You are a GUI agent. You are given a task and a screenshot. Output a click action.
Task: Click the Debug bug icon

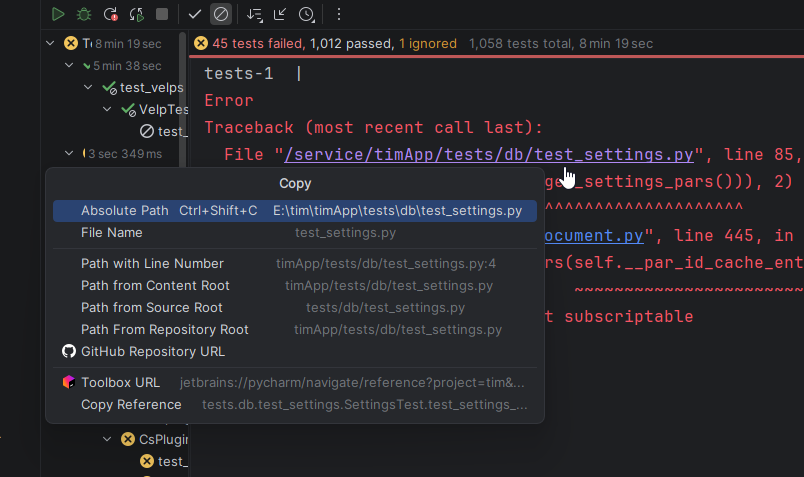tap(84, 14)
